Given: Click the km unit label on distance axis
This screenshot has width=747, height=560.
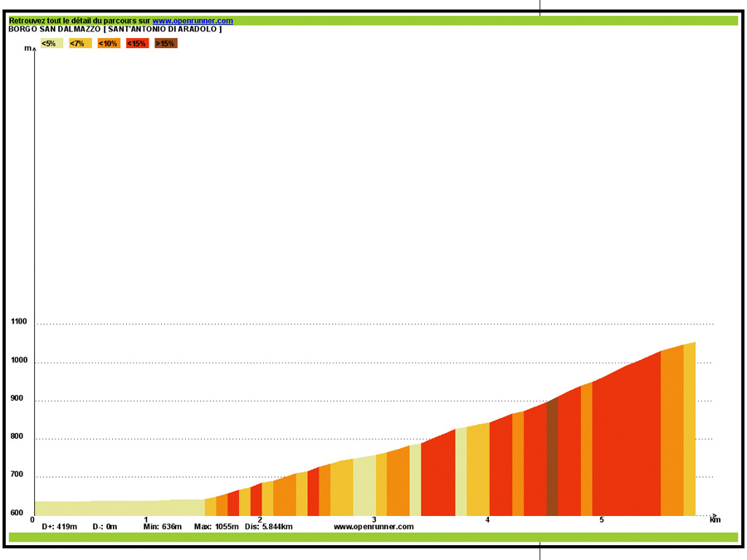Looking at the screenshot, I should pos(715,520).
